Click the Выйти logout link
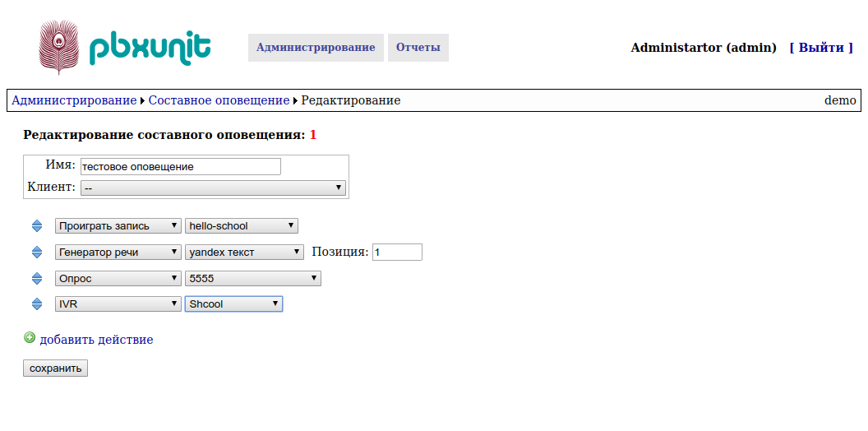868x431 pixels. pos(821,48)
